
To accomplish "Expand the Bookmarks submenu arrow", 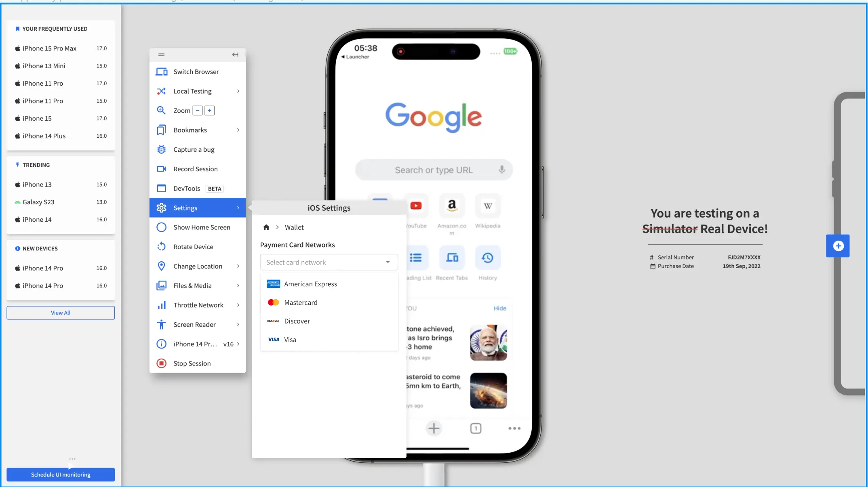I will point(238,130).
